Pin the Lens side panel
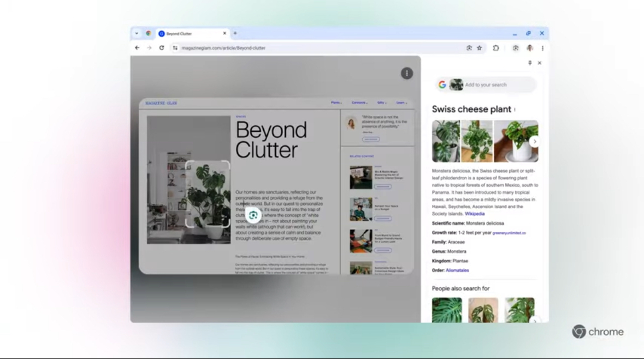The image size is (644, 359). click(529, 62)
